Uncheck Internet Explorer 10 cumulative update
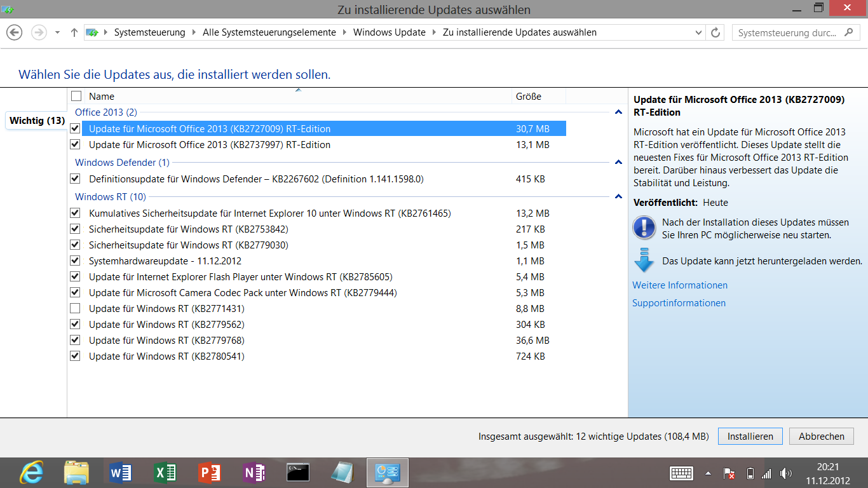868x488 pixels. [x=76, y=213]
